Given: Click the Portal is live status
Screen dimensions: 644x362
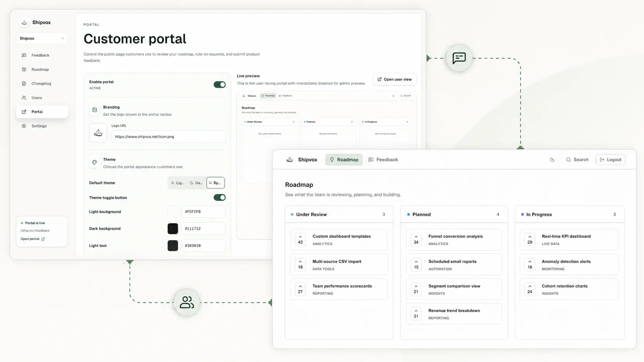Looking at the screenshot, I should tap(33, 223).
